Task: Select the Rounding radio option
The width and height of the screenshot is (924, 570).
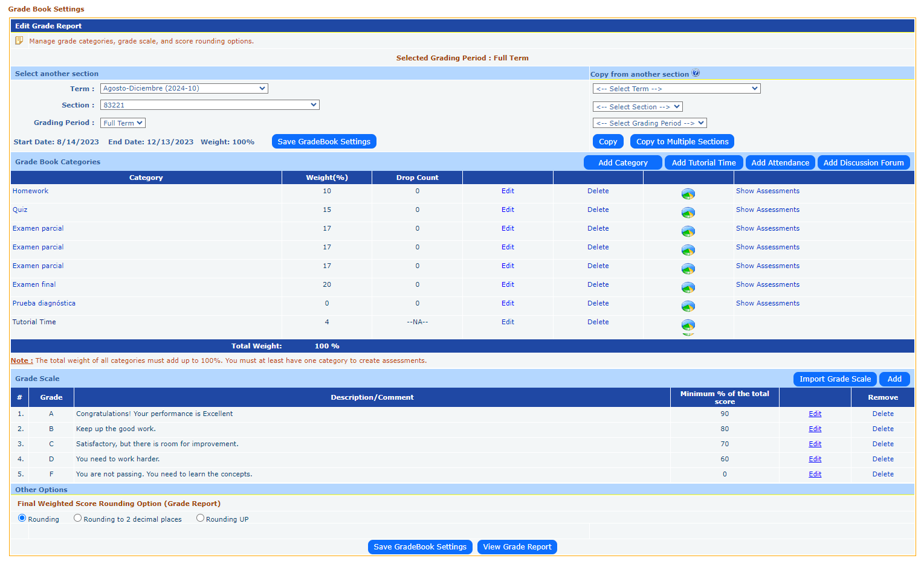Action: [x=22, y=518]
